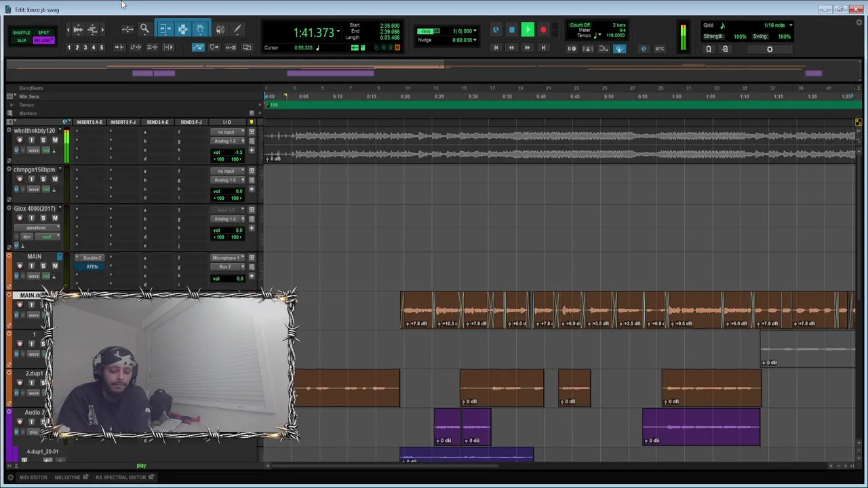This screenshot has width=868, height=488.
Task: Toggle the Tab to Transients icon
Action: [x=119, y=47]
